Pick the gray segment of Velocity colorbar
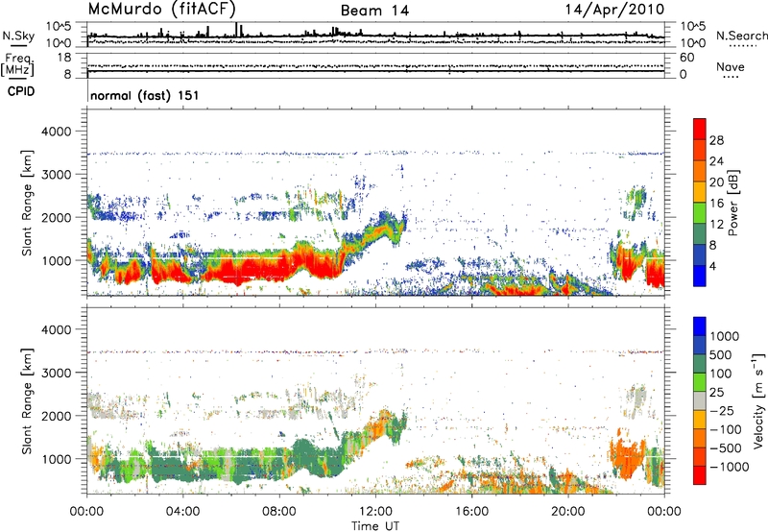This screenshot has height=532, width=768. (700, 401)
